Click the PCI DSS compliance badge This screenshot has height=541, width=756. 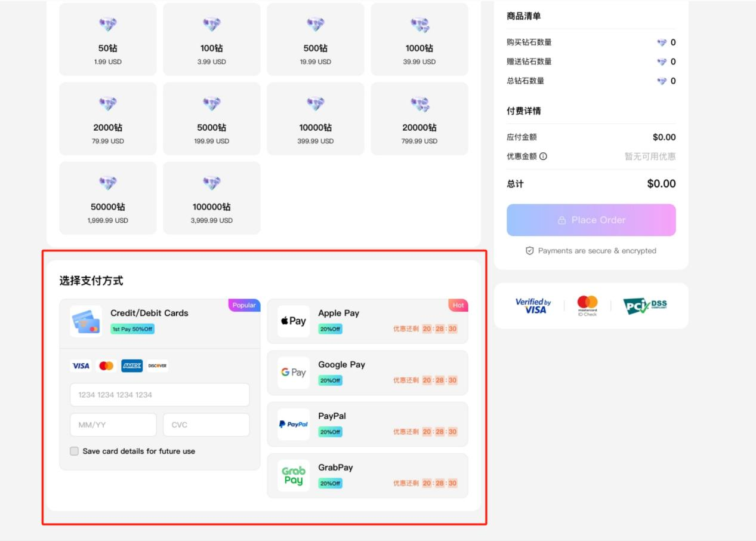[x=645, y=306]
